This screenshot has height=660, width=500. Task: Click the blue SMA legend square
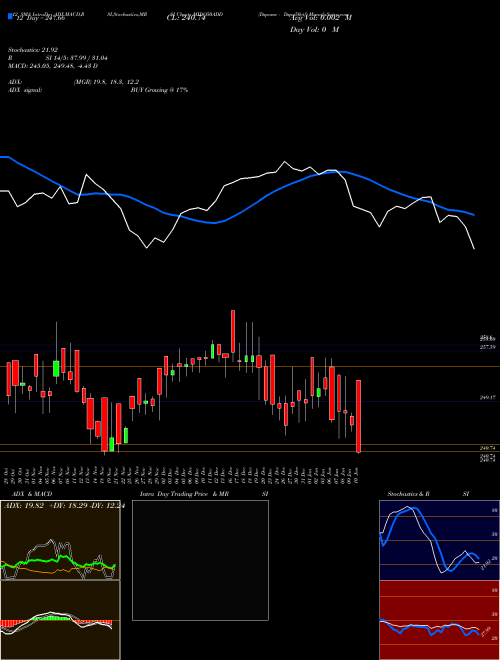point(10,16)
